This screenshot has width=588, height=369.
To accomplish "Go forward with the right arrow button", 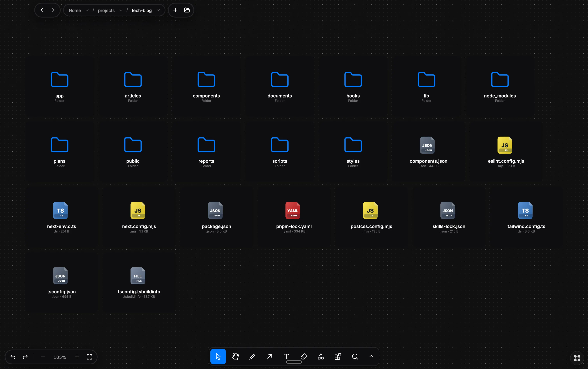I will click(x=53, y=10).
